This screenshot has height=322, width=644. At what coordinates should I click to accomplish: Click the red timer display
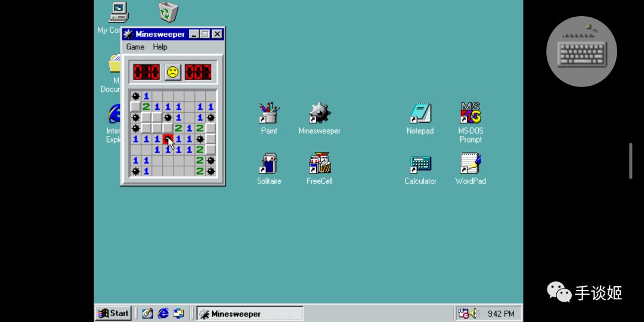(x=199, y=72)
